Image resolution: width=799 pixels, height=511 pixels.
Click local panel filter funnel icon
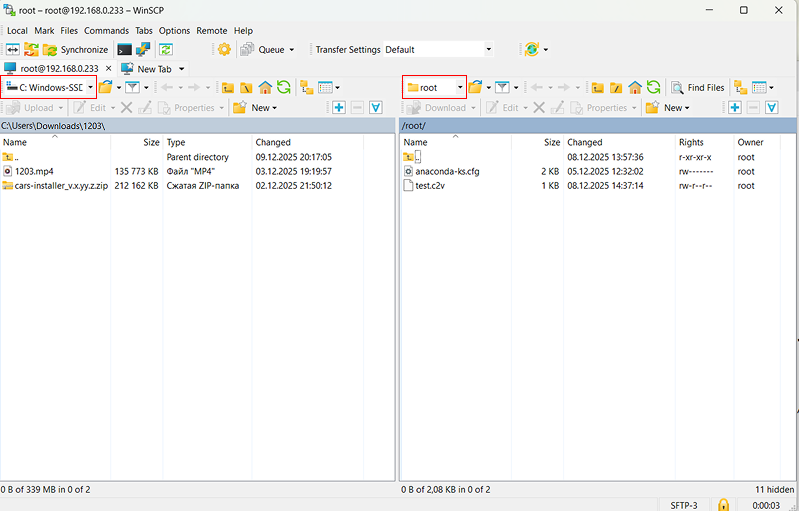[x=132, y=88]
